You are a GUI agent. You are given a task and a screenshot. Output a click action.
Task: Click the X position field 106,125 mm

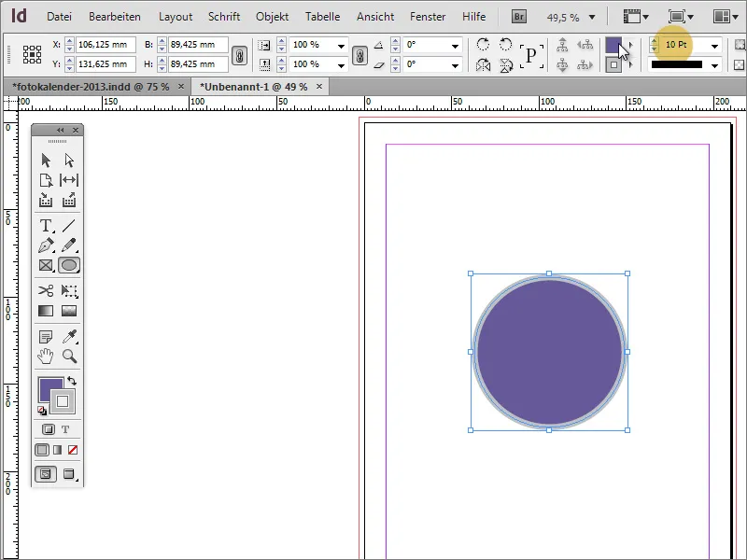pos(106,45)
